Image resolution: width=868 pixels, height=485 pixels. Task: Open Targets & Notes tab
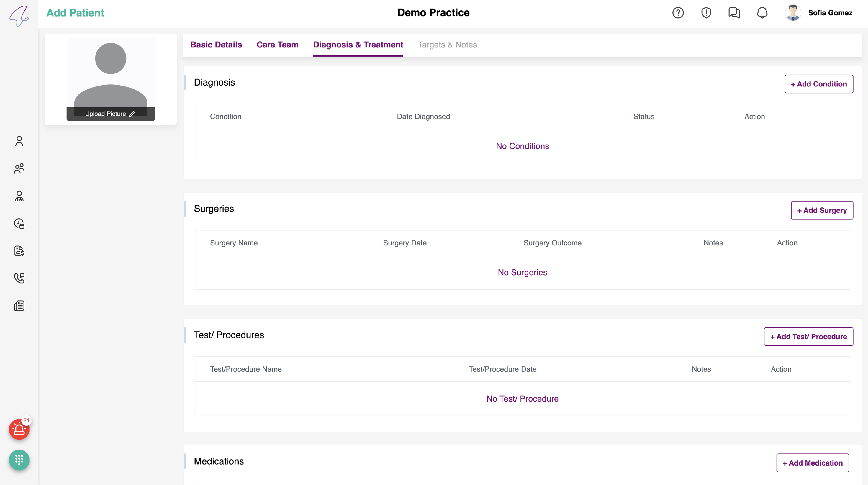[447, 45]
